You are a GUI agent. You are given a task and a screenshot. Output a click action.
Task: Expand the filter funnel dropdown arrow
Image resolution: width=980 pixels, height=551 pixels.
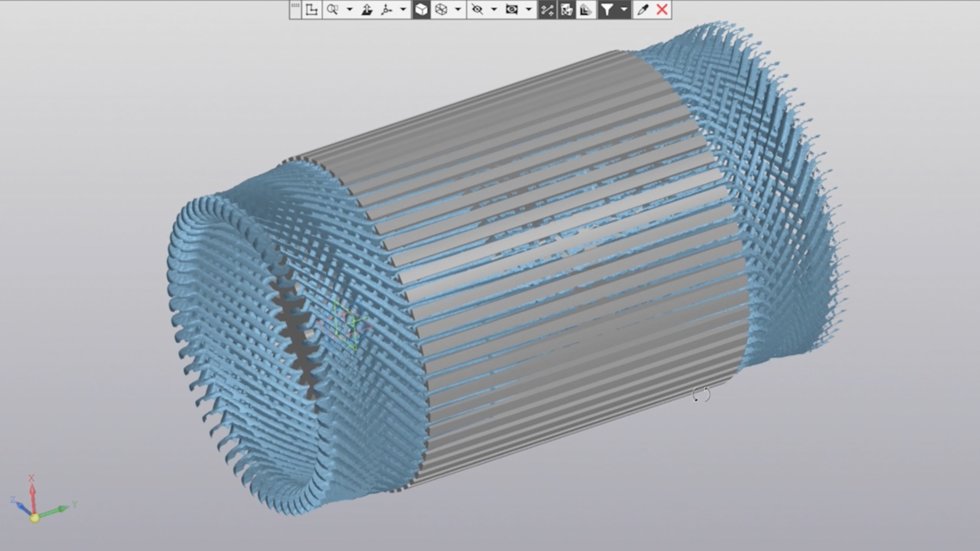point(624,10)
